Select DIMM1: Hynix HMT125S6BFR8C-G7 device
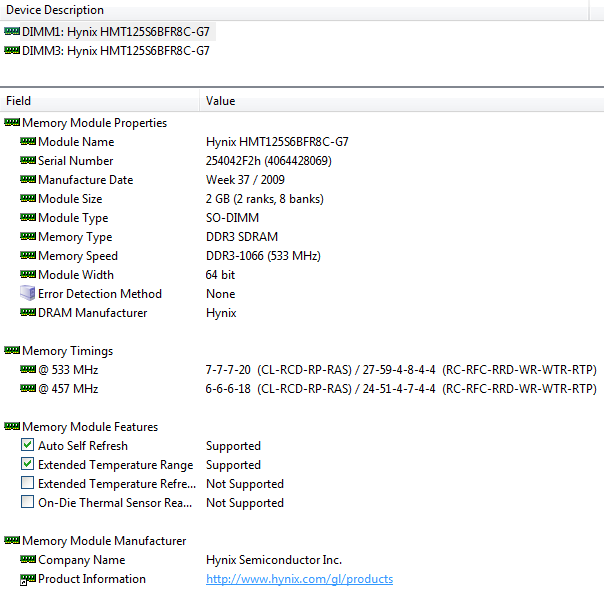The width and height of the screenshot is (604, 590). click(x=116, y=32)
